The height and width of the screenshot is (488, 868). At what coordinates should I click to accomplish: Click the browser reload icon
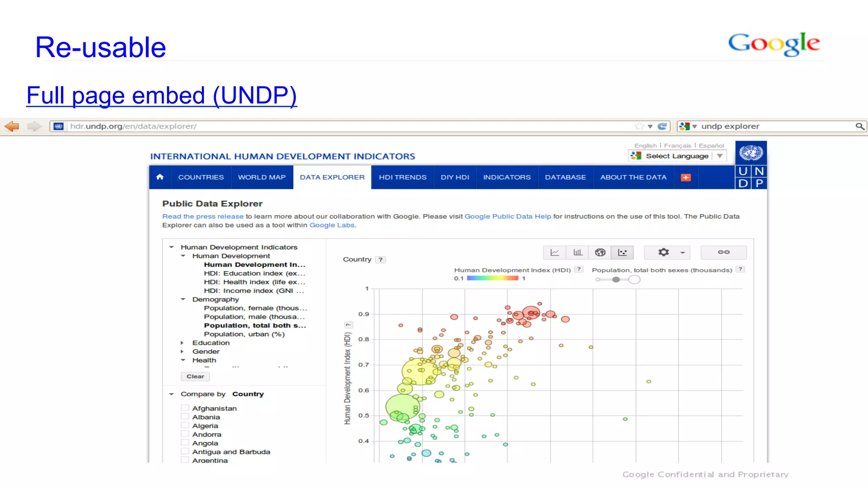[x=662, y=126]
